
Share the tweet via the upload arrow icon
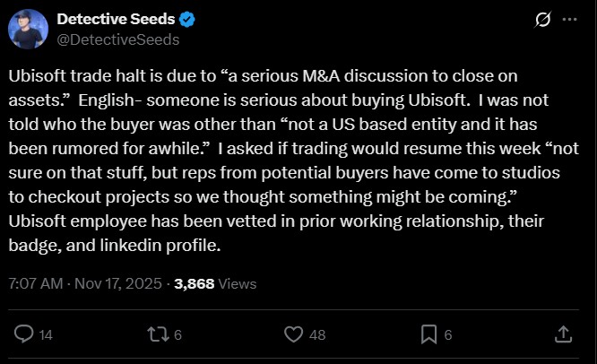(563, 334)
